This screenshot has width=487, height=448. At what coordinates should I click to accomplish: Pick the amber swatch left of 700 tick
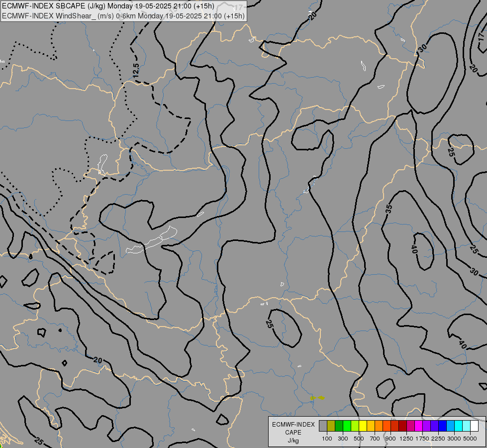pos(371,426)
